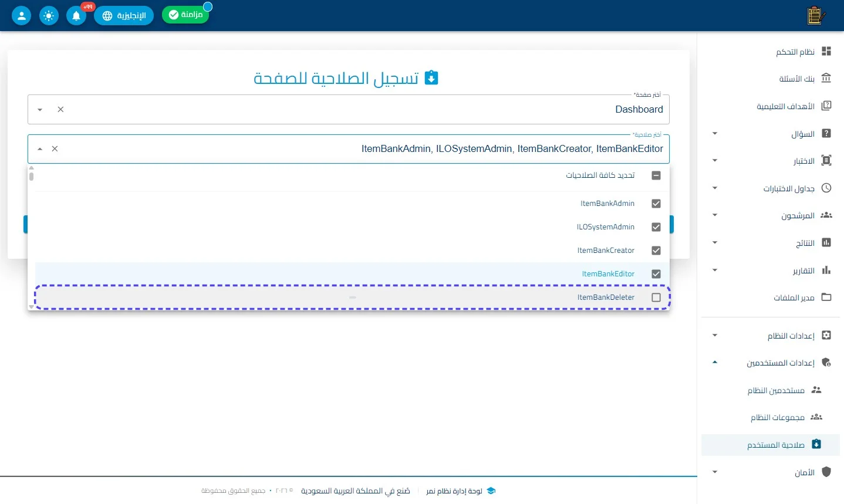Expand the السؤال sidebar submenu arrow
The height and width of the screenshot is (504, 844).
pyautogui.click(x=715, y=134)
